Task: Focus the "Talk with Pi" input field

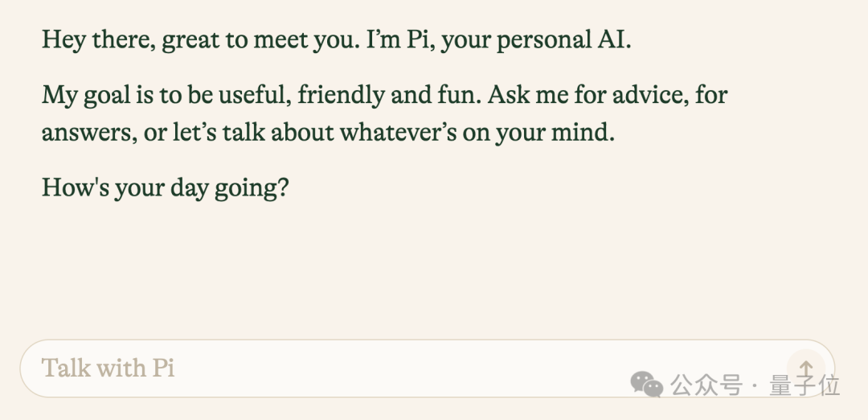Action: (x=402, y=369)
